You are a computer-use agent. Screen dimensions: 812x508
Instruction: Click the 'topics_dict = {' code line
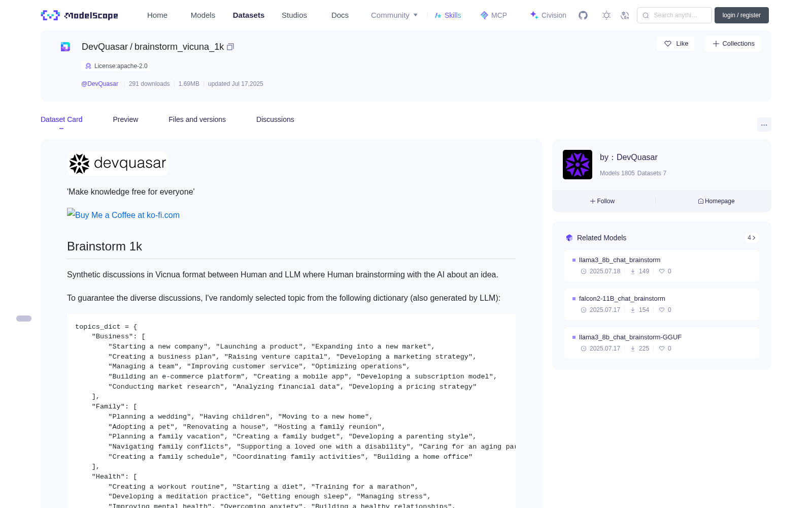click(x=106, y=327)
